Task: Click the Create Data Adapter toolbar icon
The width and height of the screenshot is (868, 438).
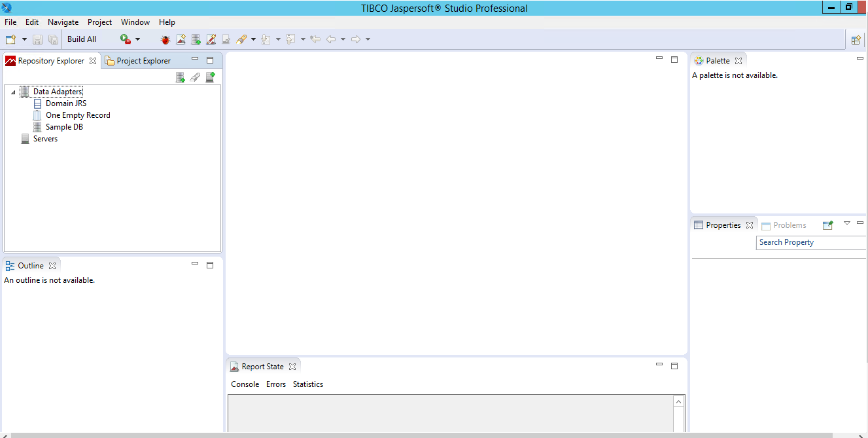Action: (x=196, y=39)
